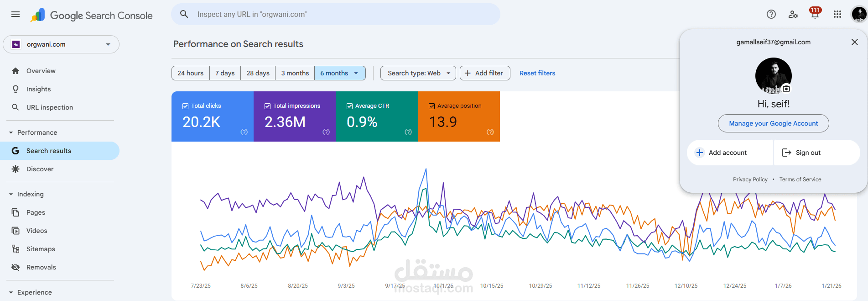This screenshot has width=868, height=301.
Task: Click the Insights lightbulb icon
Action: (16, 89)
